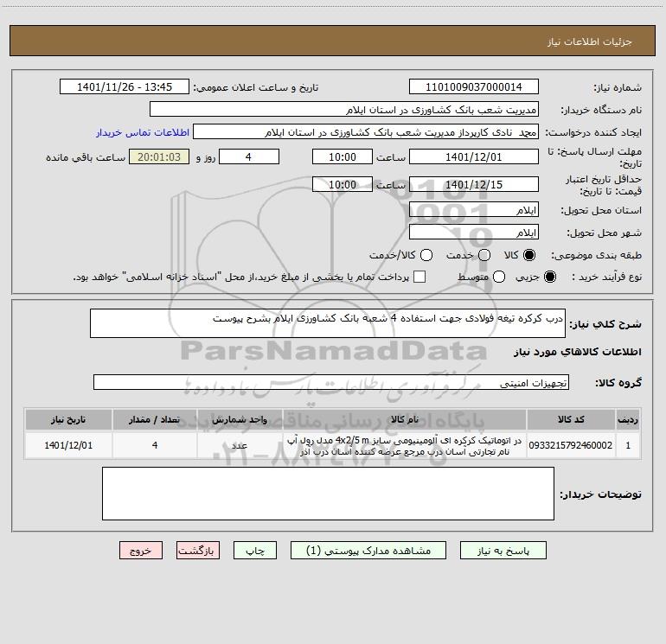Click the announcement date field 1401/11/26 - 13:45
This screenshot has height=644, width=666.
coord(125,87)
